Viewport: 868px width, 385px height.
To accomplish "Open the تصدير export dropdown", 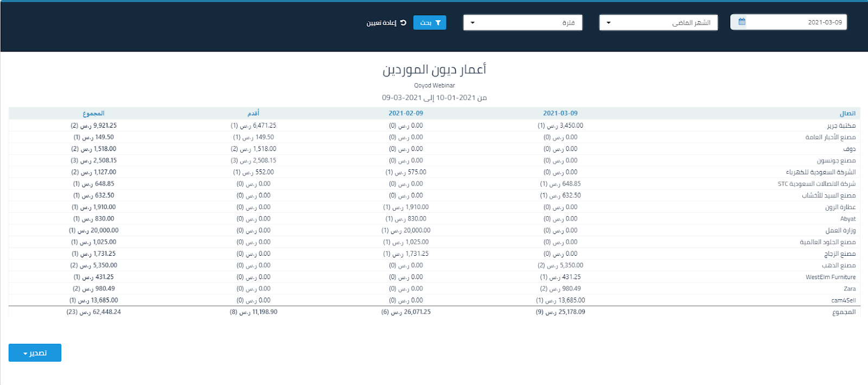I will (x=35, y=353).
